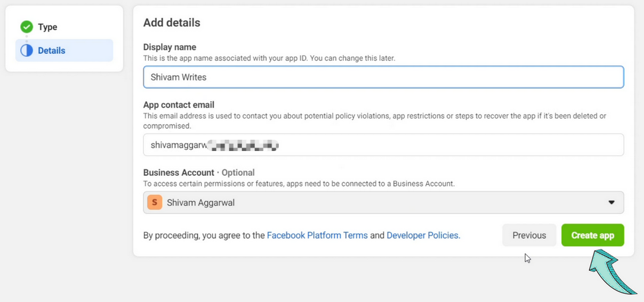Go to the Type step label
644x302 pixels.
tap(47, 27)
